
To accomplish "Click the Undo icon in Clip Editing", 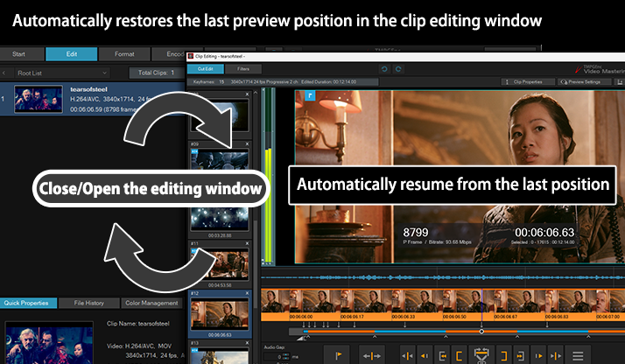I will (x=384, y=69).
